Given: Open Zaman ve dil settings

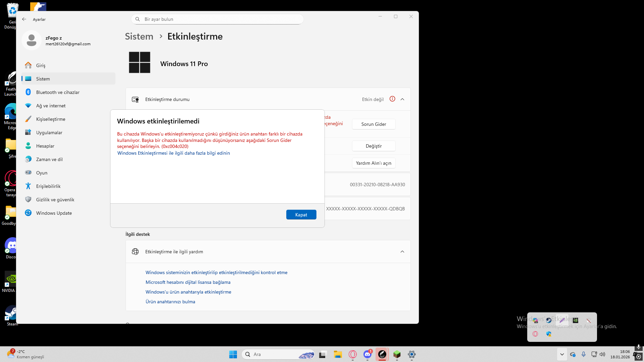Looking at the screenshot, I should point(68,159).
